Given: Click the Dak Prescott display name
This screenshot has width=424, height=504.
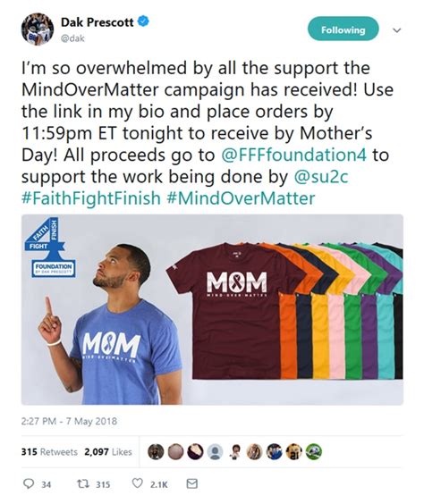Looking at the screenshot, I should pos(98,21).
